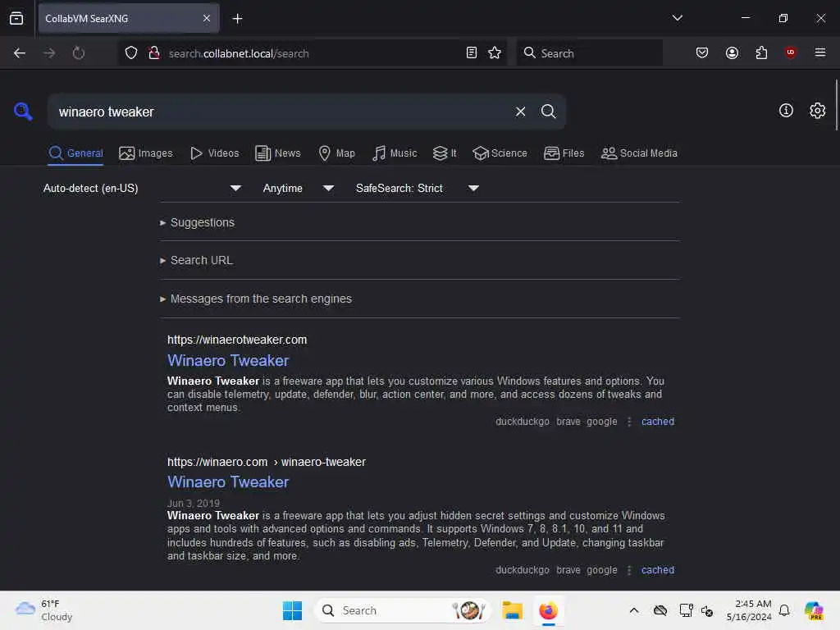Open the Anytime time range dropdown
Screen dimensions: 840x630
pos(298,188)
